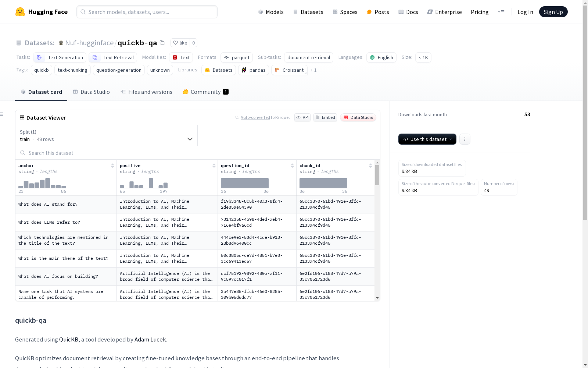The height and width of the screenshot is (368, 588).
Task: Click the table scroll down arrow
Action: click(377, 298)
